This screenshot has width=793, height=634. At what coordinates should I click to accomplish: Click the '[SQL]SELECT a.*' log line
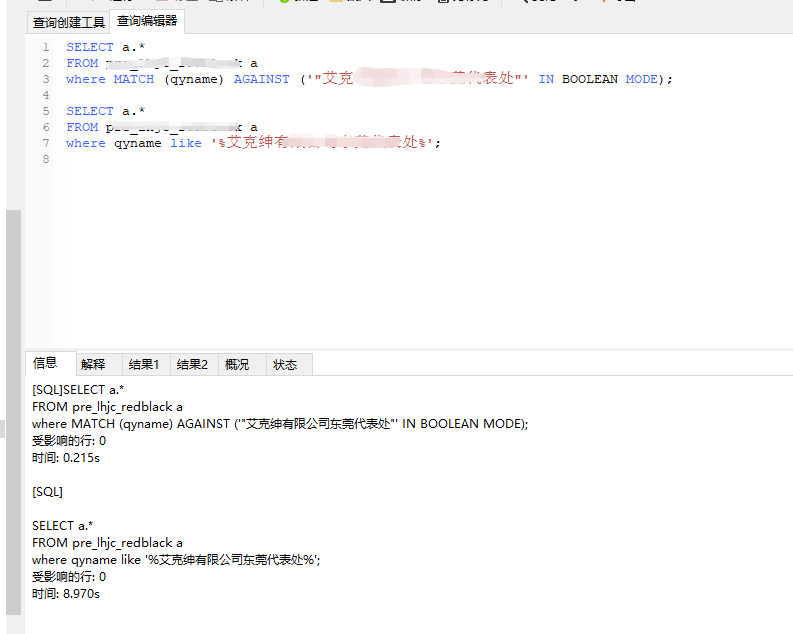[78, 390]
